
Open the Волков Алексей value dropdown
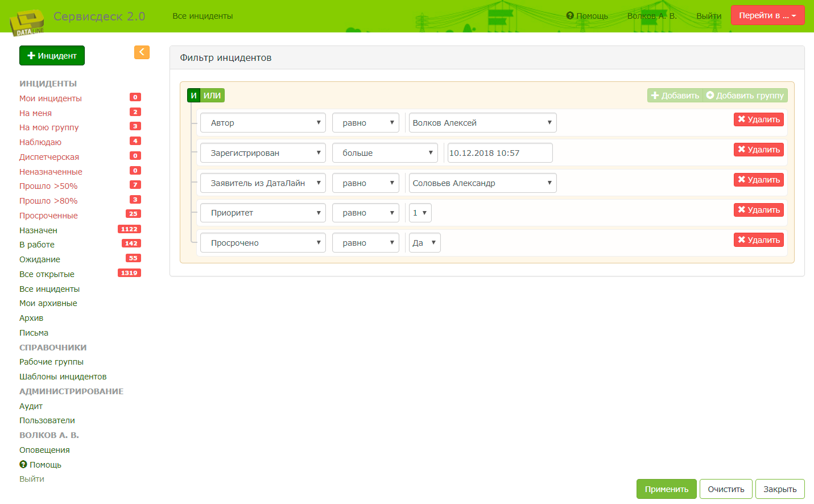[482, 123]
